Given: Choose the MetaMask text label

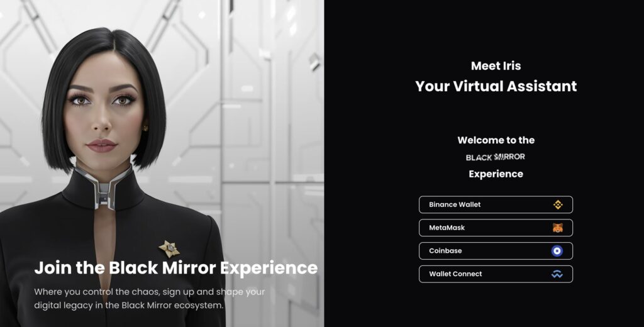Looking at the screenshot, I should tap(447, 228).
